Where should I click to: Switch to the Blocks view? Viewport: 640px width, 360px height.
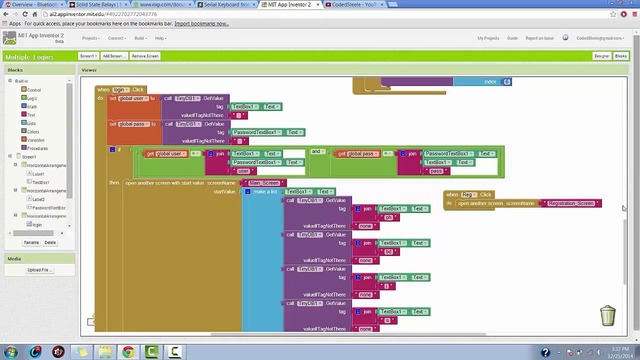point(620,56)
